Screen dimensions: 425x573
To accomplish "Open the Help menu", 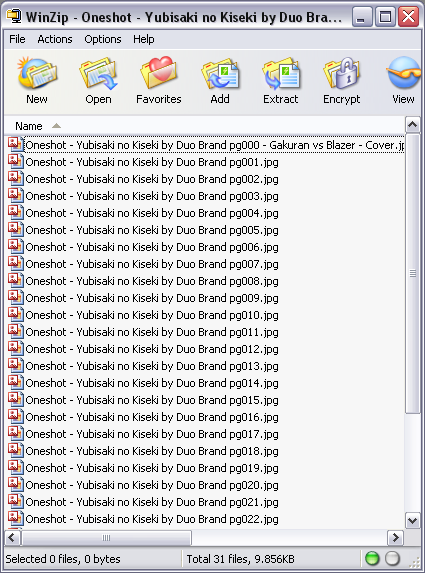I will tap(144, 39).
